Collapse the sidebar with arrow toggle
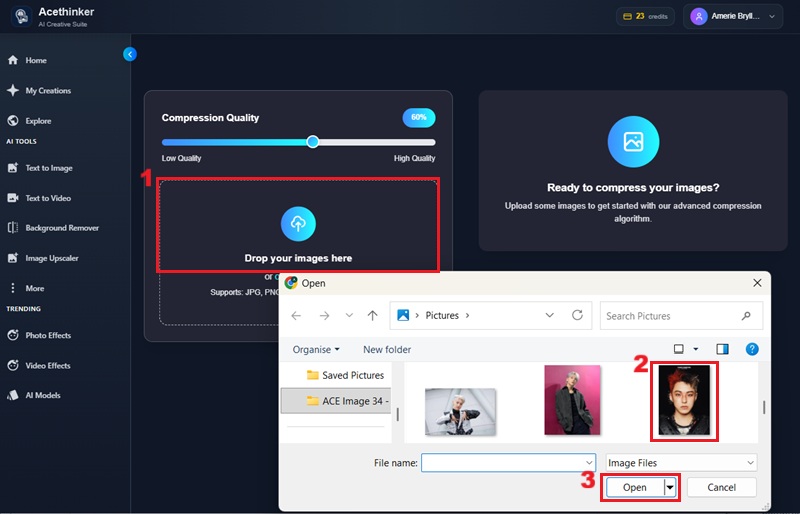 (130, 54)
